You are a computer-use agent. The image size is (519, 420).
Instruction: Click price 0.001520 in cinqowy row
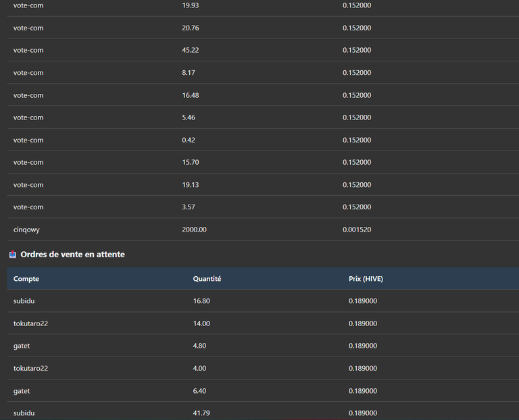pyautogui.click(x=357, y=230)
